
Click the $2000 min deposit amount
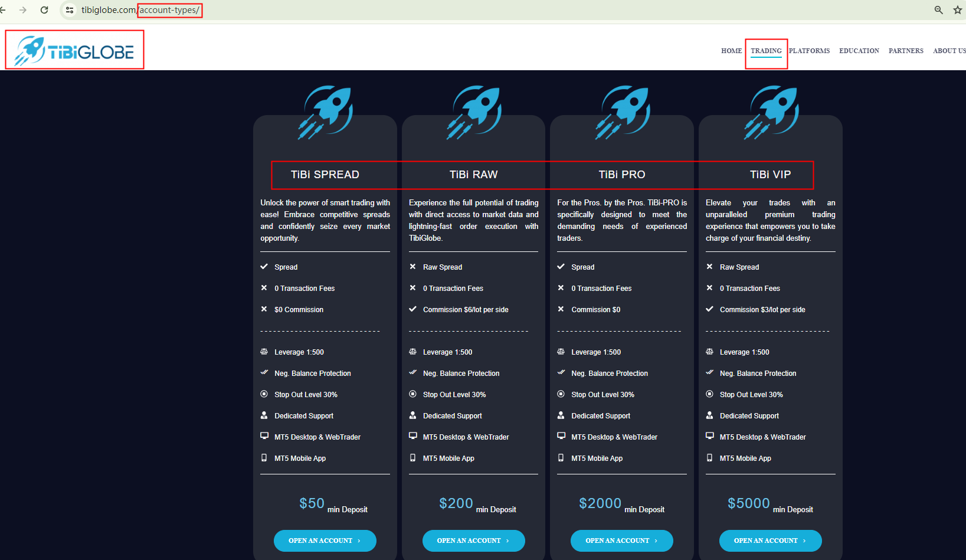coord(600,503)
